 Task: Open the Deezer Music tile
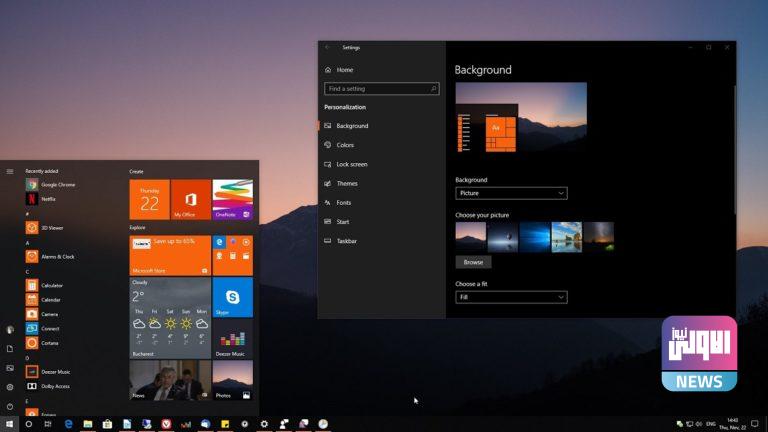click(232, 339)
